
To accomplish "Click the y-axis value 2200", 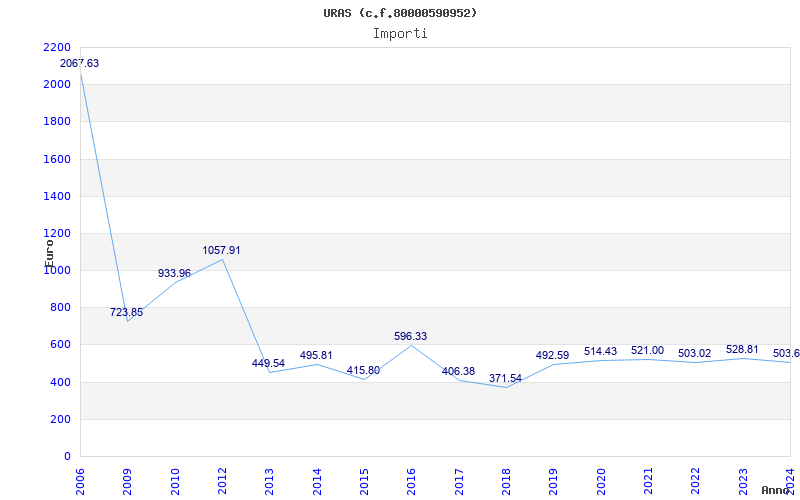I will (57, 47).
